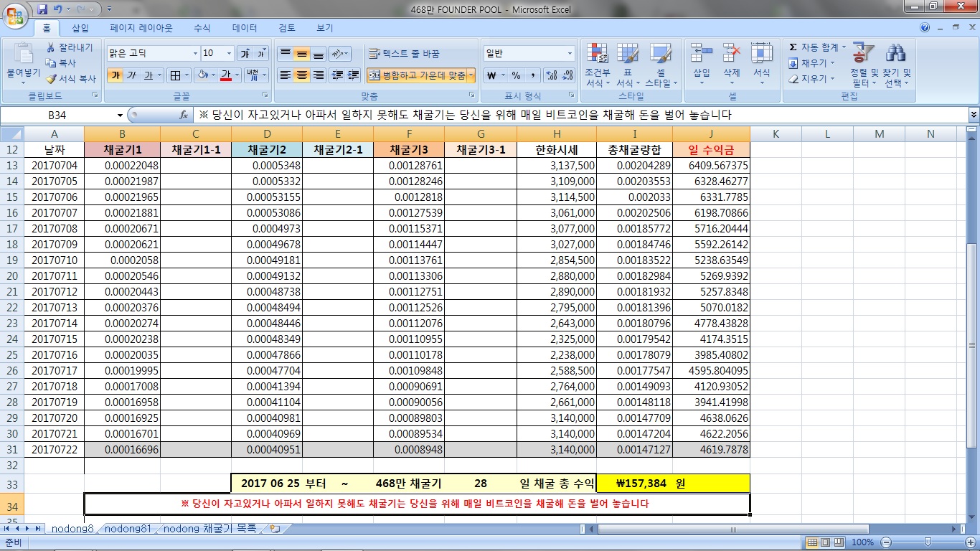
Task: Open the Help question mark icon
Action: click(x=925, y=28)
